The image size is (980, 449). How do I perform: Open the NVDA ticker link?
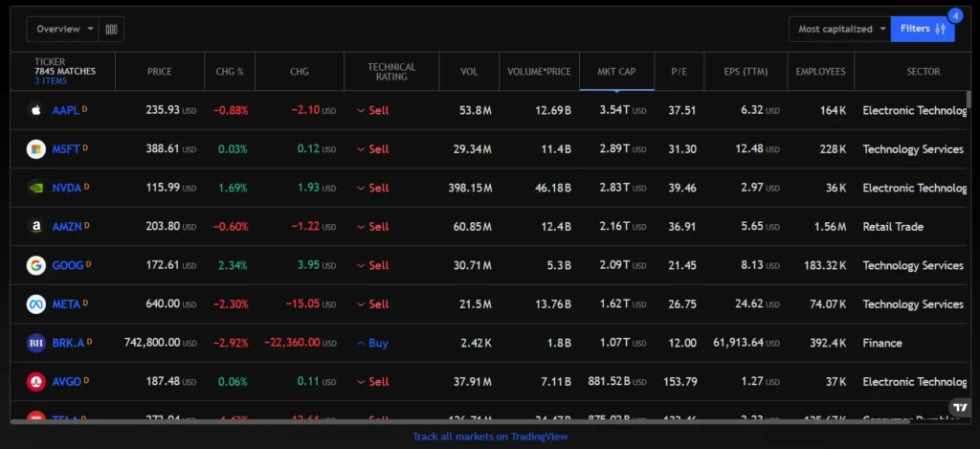tap(67, 188)
